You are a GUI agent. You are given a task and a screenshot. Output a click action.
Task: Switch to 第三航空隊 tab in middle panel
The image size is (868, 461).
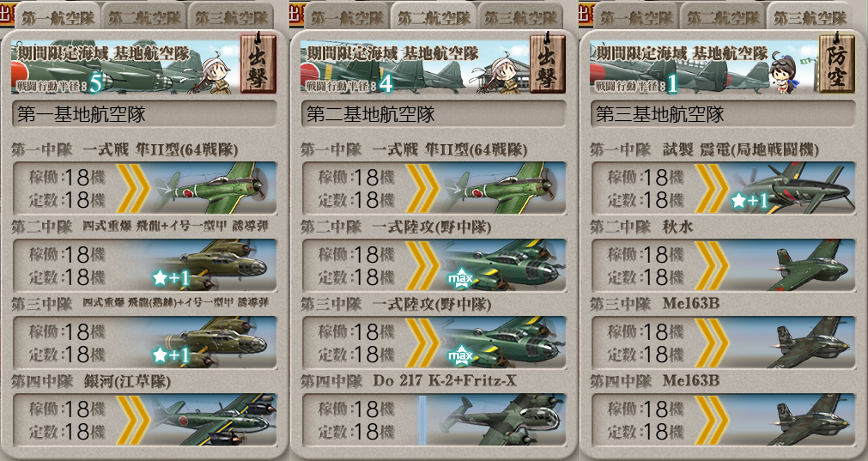pyautogui.click(x=521, y=17)
